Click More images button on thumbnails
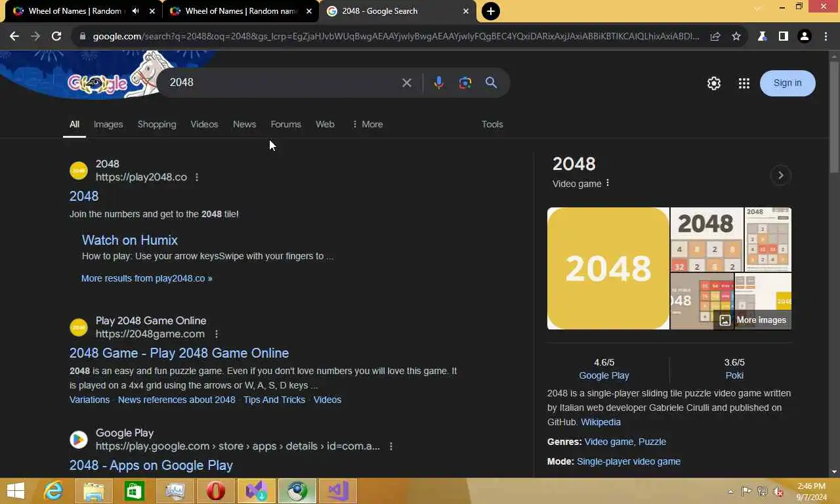840x504 pixels. [753, 320]
